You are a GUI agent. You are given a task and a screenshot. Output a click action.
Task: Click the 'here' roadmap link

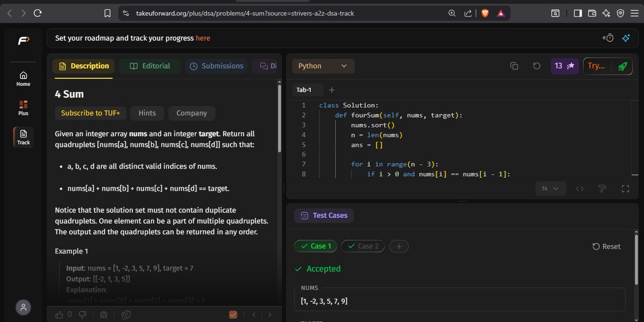203,38
